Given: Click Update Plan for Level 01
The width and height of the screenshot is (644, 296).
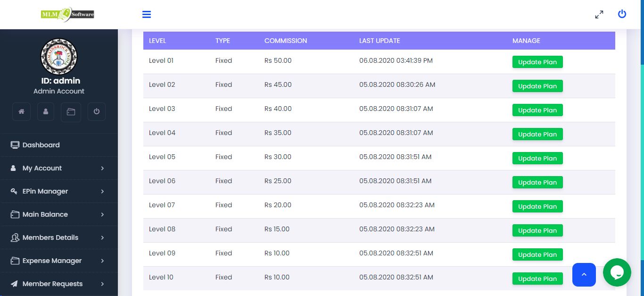Looking at the screenshot, I should click(x=537, y=62).
